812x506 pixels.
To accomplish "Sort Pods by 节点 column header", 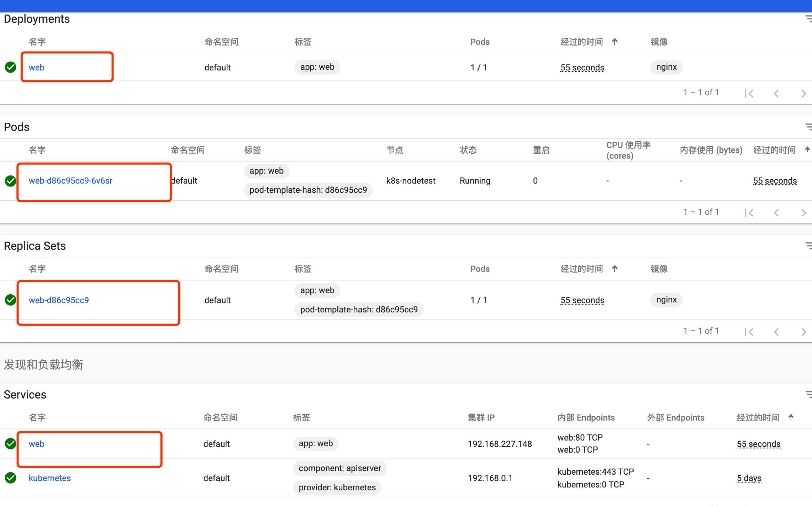I will 395,150.
